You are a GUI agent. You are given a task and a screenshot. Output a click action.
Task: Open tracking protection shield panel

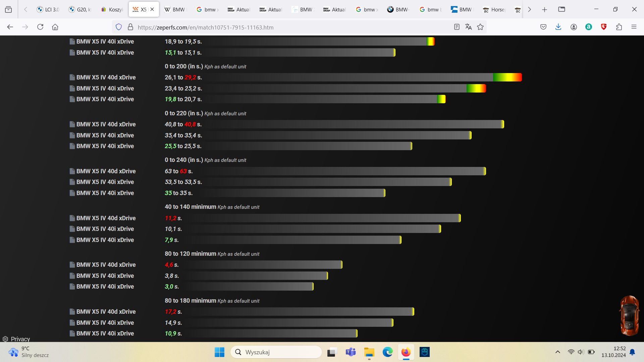click(119, 27)
